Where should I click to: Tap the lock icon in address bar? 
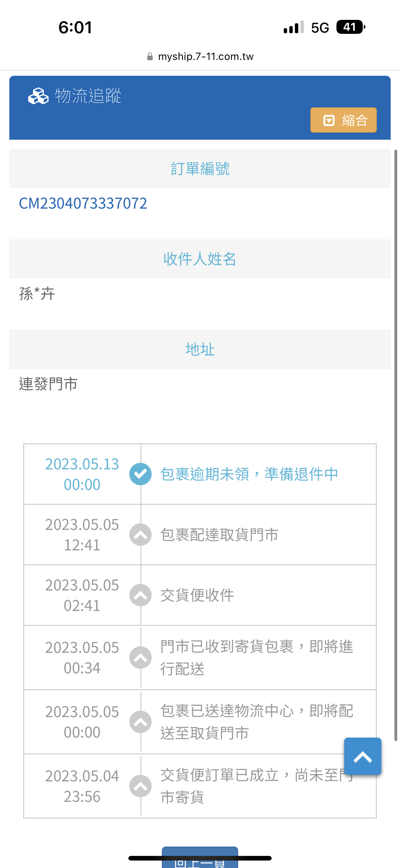pos(150,57)
